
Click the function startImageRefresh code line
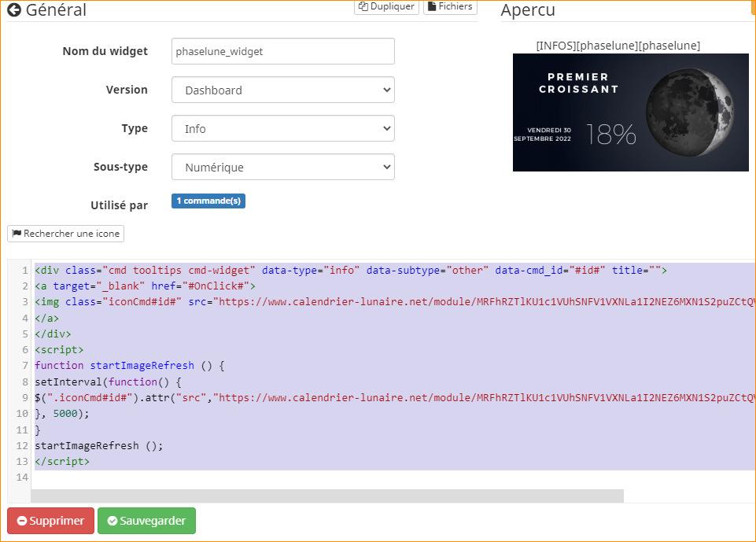pos(130,366)
